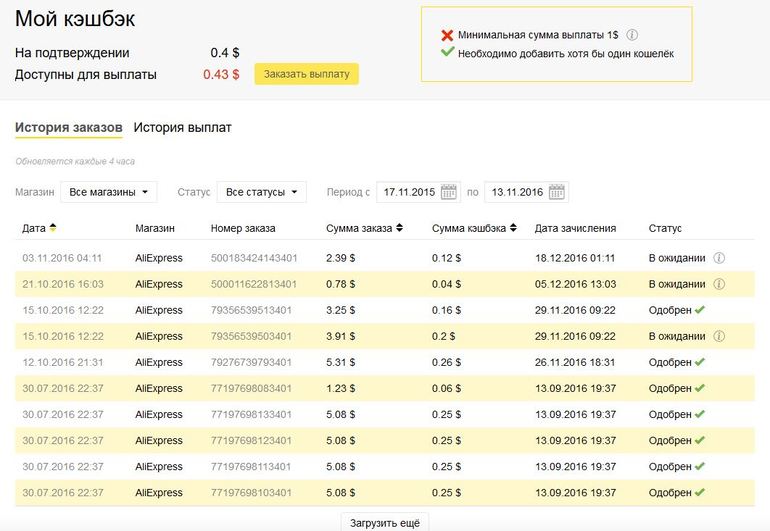Sort table by Дата column arrow
The image size is (770, 531).
53,228
